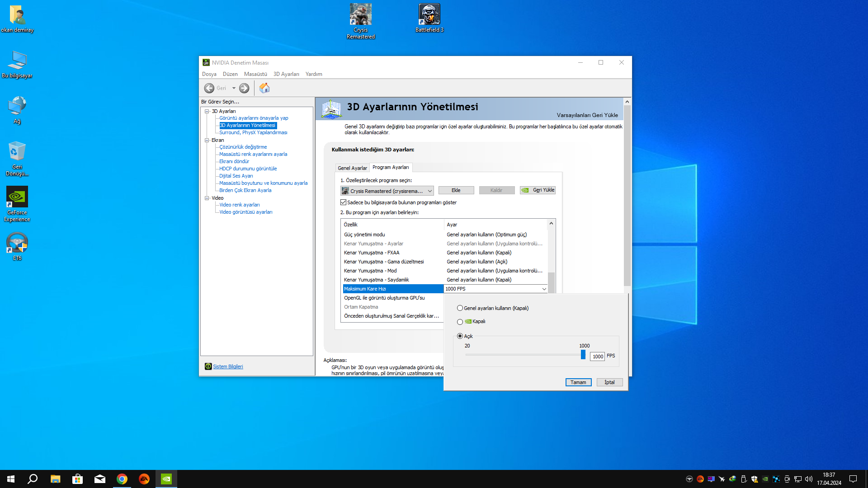
Task: Click the Chrome icon in the taskbar
Action: 122,479
